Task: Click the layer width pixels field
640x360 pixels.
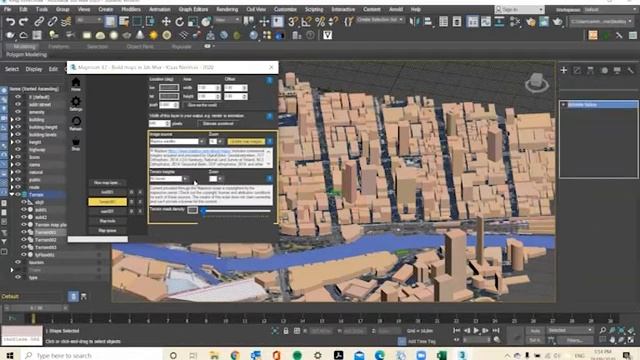Action: (x=159, y=123)
